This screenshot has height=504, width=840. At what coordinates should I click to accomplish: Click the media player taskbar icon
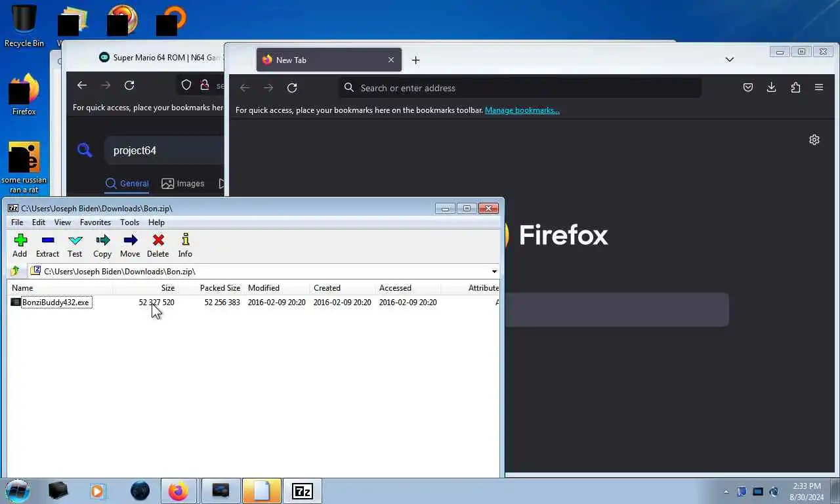point(97,491)
